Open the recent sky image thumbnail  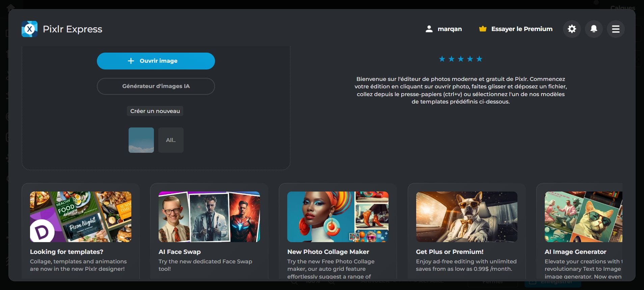(141, 140)
